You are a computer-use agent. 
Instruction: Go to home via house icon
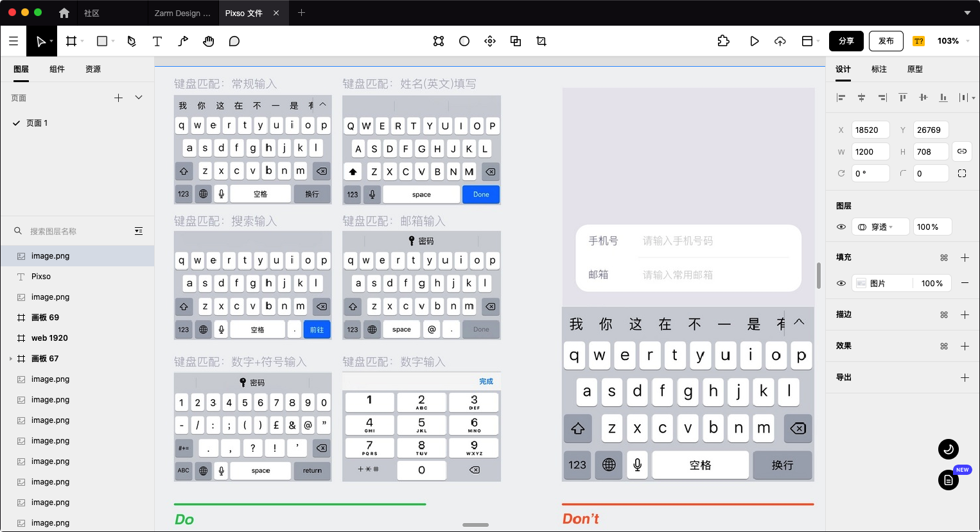coord(64,13)
